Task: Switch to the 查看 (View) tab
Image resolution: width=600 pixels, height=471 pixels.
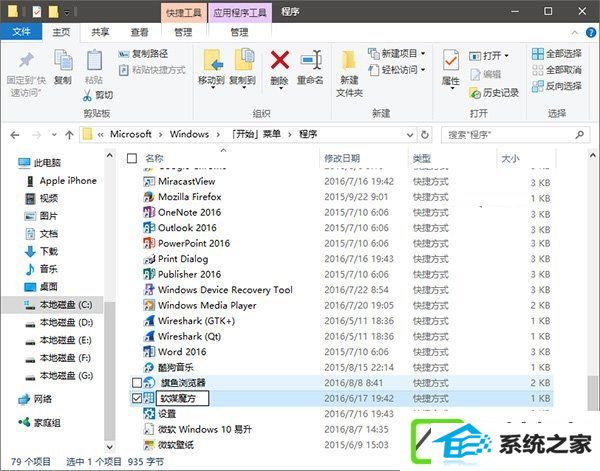Action: [x=139, y=32]
